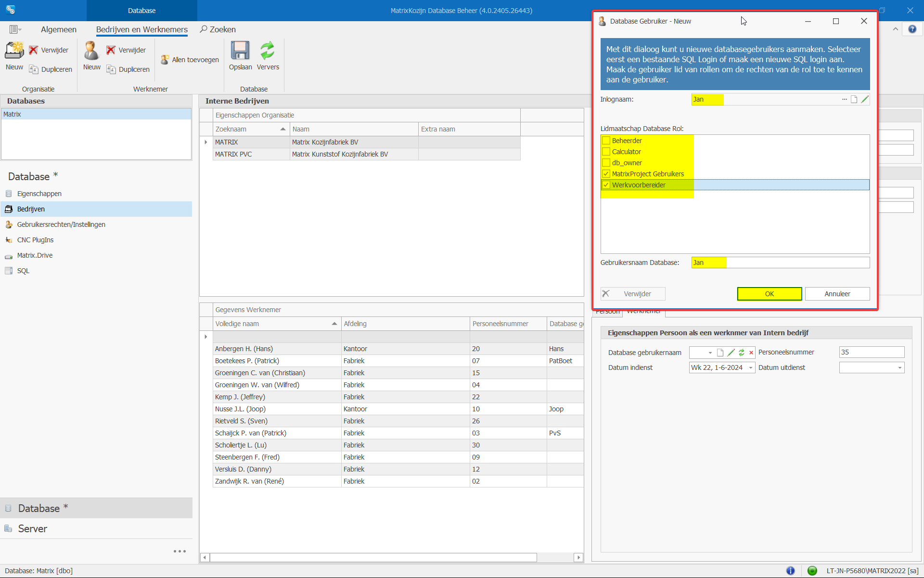Switch to Bedrijven en Werknemers ribbon tab
This screenshot has height=578, width=924.
[x=142, y=29]
